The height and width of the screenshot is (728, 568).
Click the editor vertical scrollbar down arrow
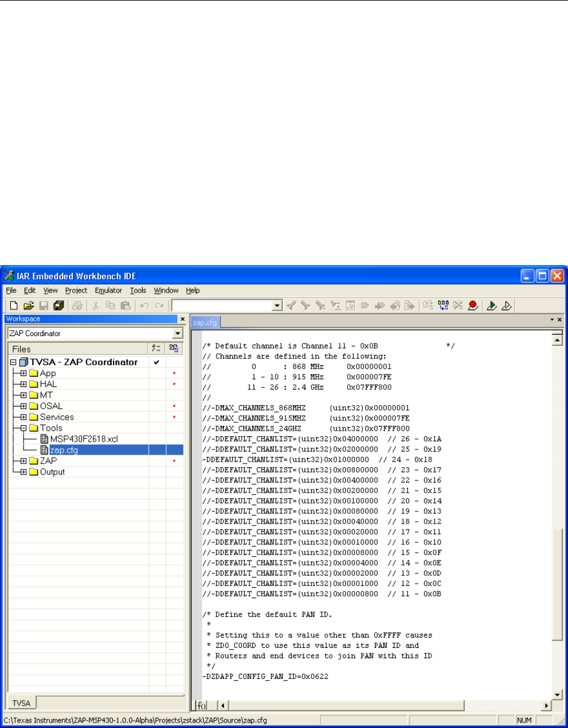point(558,694)
